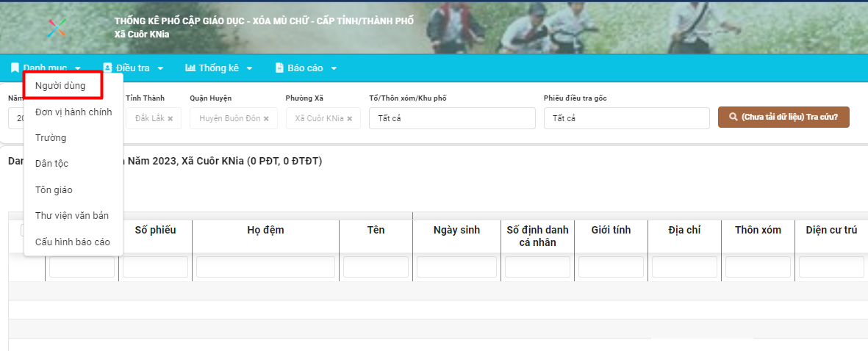Open the Thư viện văn bản entry
Screen dimensions: 868x351
72,215
